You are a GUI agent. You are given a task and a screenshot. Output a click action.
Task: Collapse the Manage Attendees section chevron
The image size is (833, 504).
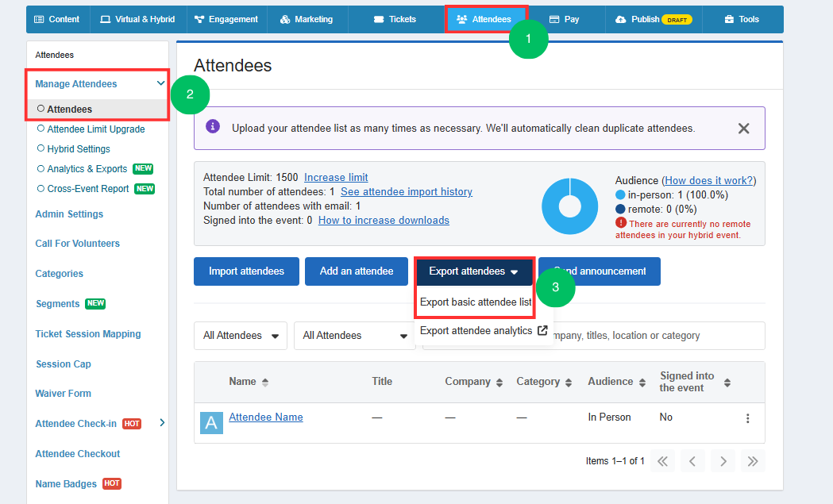(x=160, y=83)
